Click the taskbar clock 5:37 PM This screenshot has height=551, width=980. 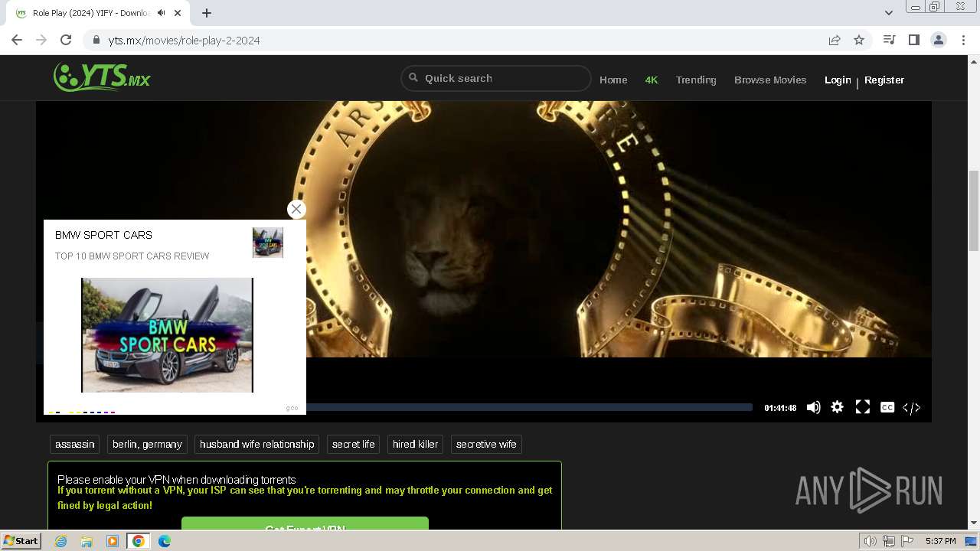(x=940, y=541)
